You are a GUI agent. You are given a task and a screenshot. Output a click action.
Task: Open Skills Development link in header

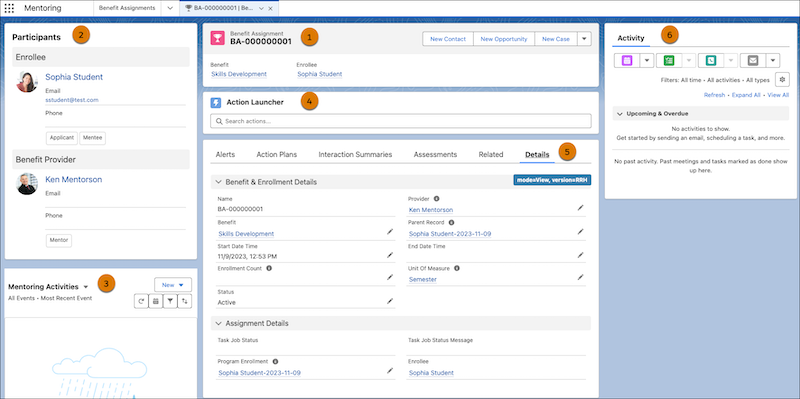click(x=239, y=74)
